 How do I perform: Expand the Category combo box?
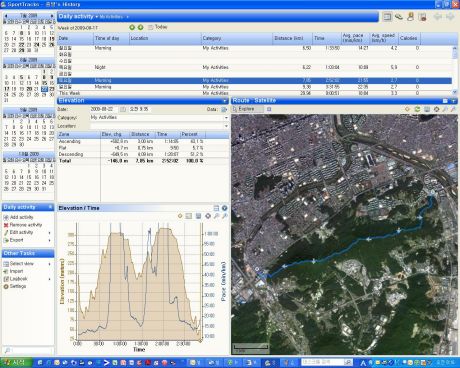pyautogui.click(x=226, y=118)
